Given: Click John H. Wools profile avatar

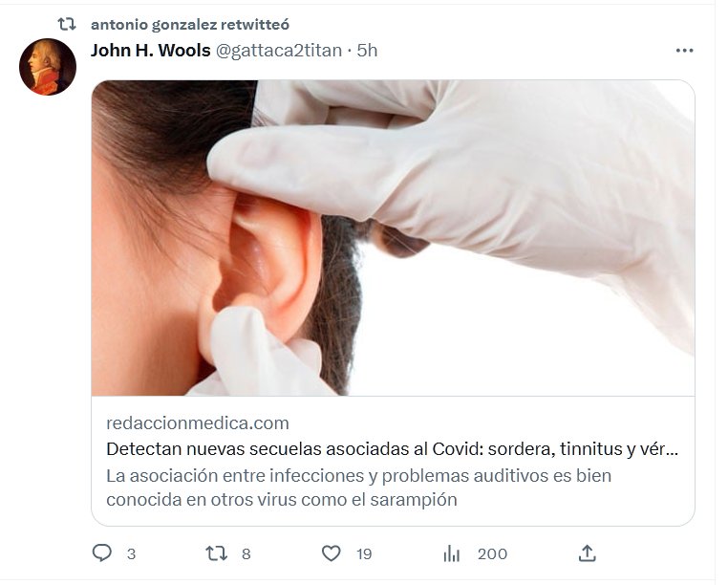Looking at the screenshot, I should point(48,67).
